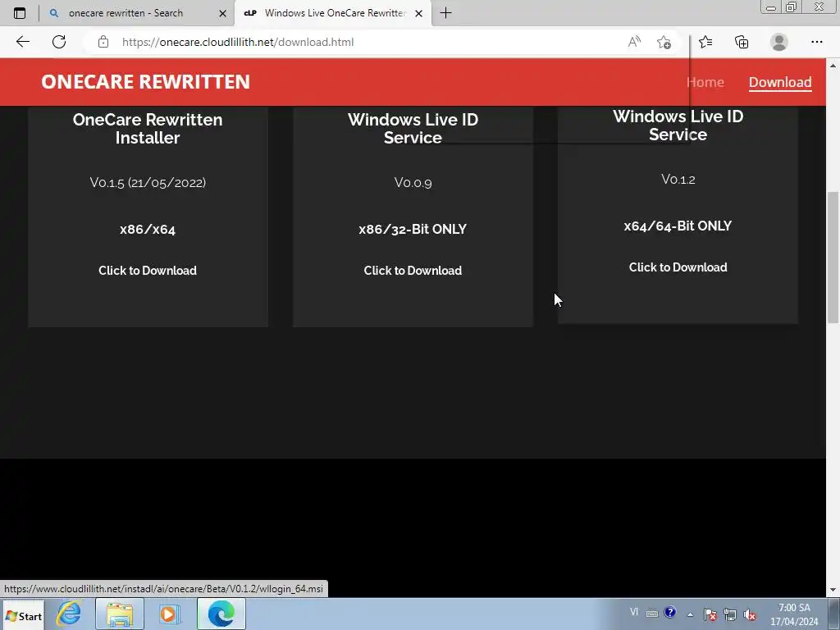
Task: Open the clock showing 7:00 SA
Action: (794, 614)
